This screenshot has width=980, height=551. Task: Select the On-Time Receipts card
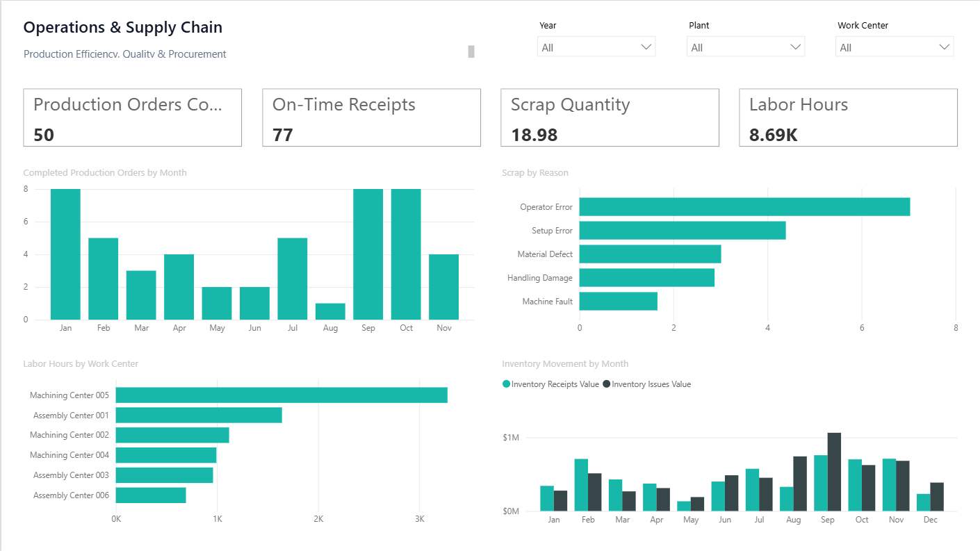click(371, 117)
